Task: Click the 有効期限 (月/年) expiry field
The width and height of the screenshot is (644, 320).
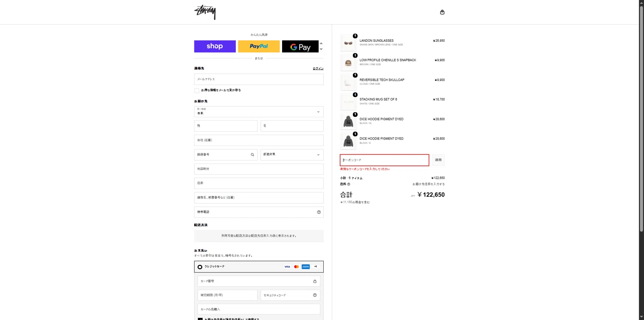Action: pyautogui.click(x=228, y=295)
